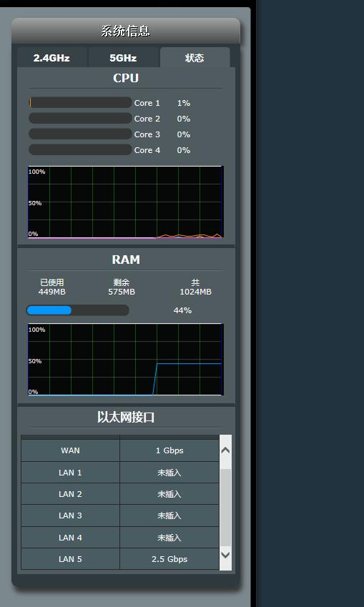This screenshot has height=607, width=364.
Task: Click the RAM usage history graph
Action: [125, 359]
